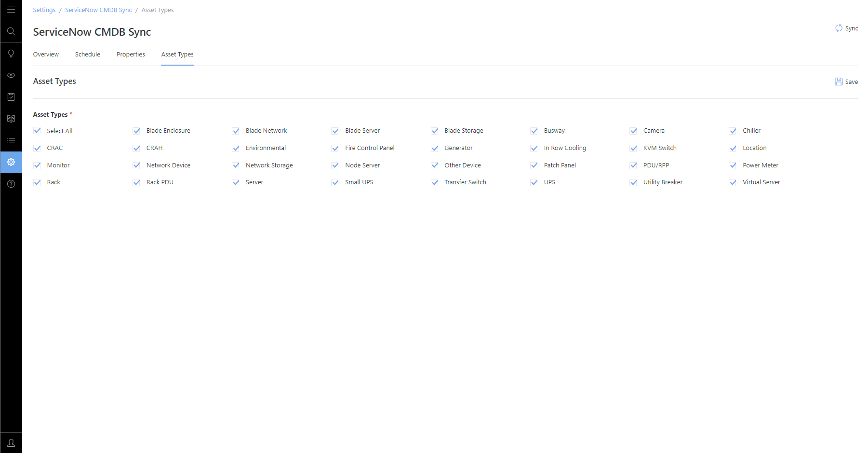This screenshot has height=453, width=868.
Task: Uncheck the UPS checkbox
Action: point(534,182)
